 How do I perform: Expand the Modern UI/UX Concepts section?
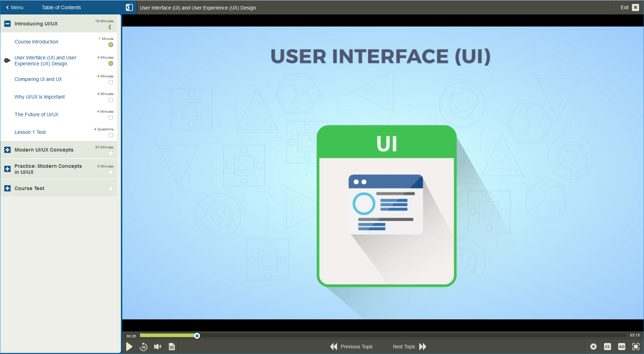7,150
